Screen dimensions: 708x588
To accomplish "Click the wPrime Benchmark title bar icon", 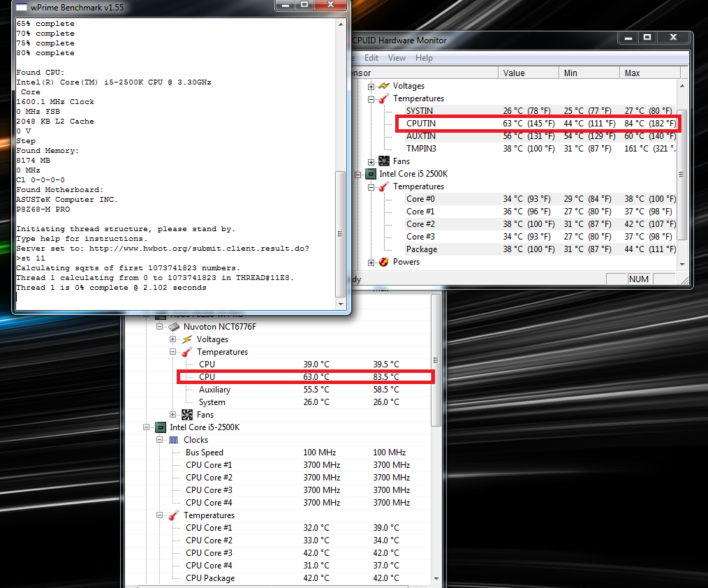I will click(x=21, y=7).
